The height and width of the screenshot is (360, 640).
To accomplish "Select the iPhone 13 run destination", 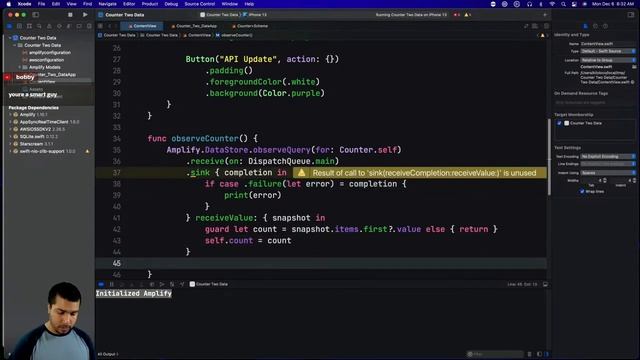I will [x=255, y=15].
